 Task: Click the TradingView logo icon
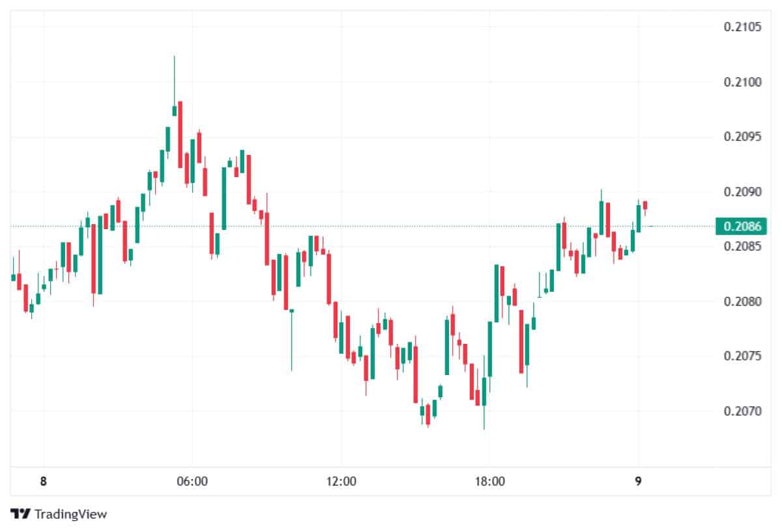pyautogui.click(x=21, y=514)
